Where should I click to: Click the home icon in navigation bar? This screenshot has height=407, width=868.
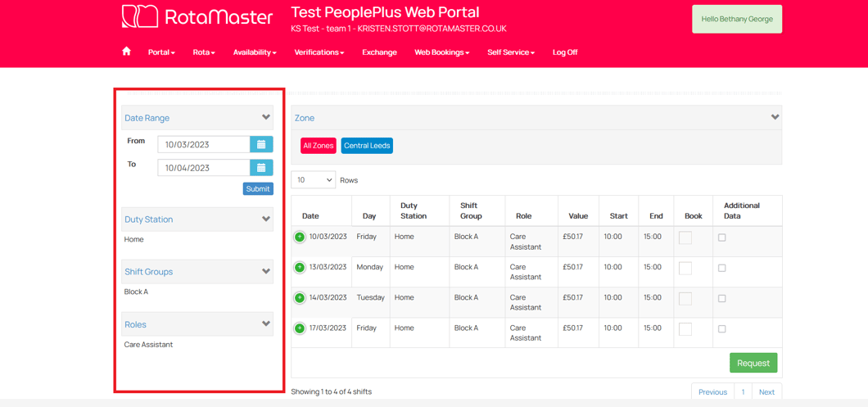click(x=126, y=52)
